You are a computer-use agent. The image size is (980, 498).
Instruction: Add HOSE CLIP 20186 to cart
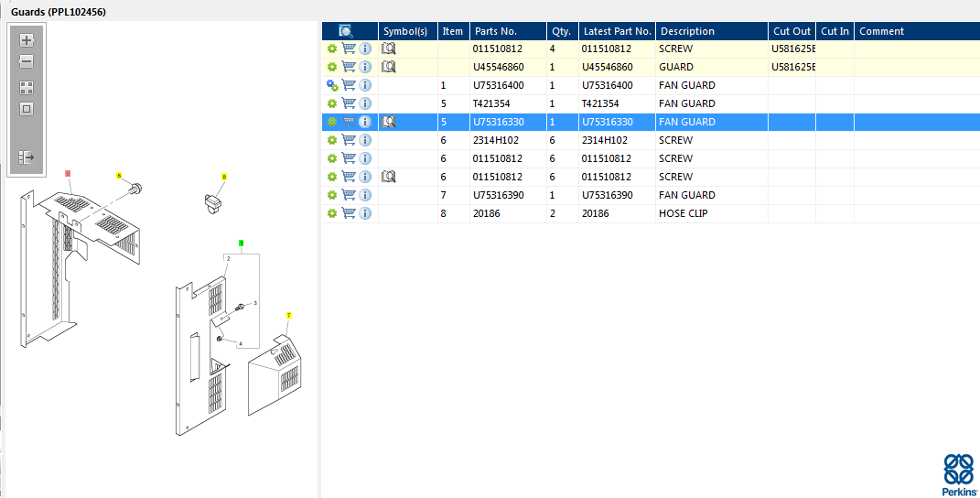point(349,213)
